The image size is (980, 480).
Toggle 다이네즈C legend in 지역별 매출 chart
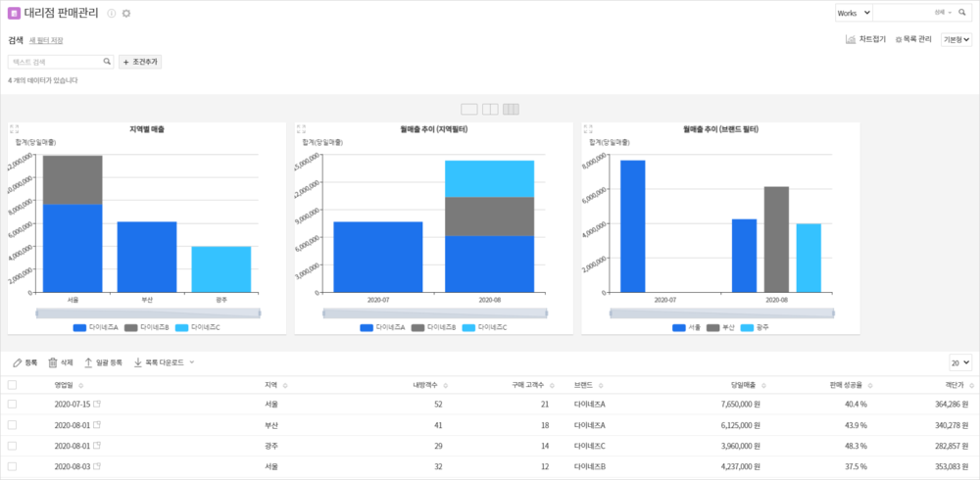pos(198,327)
